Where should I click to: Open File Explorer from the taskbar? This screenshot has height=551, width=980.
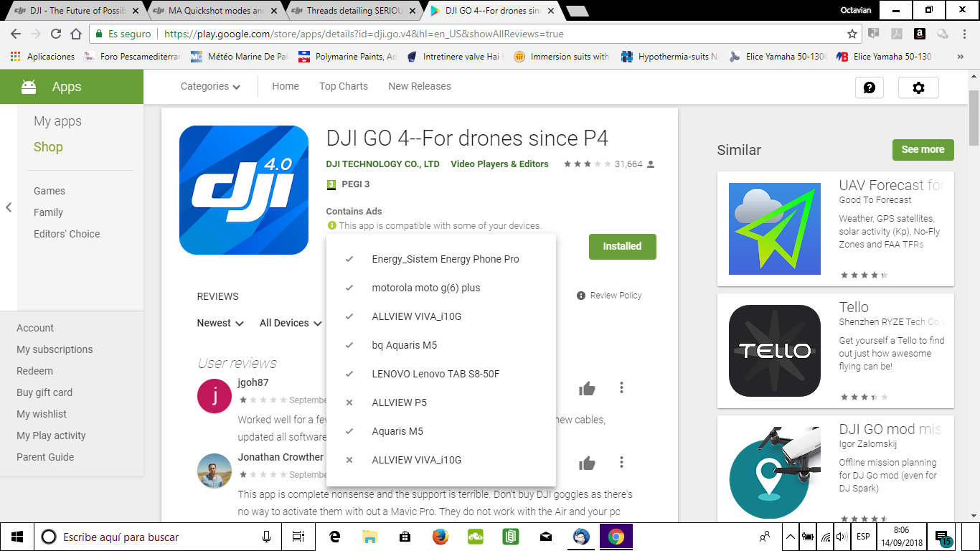click(369, 537)
